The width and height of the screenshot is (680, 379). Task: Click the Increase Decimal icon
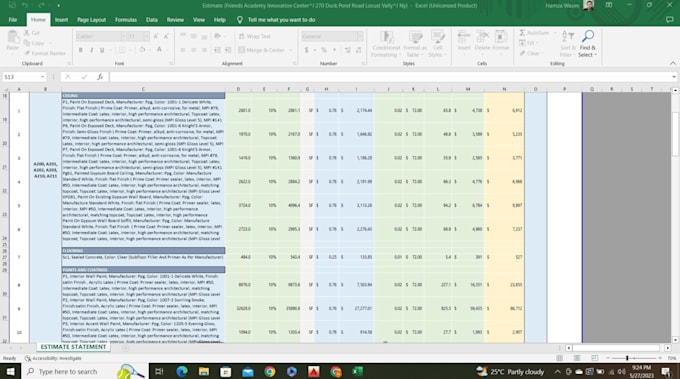(x=347, y=50)
